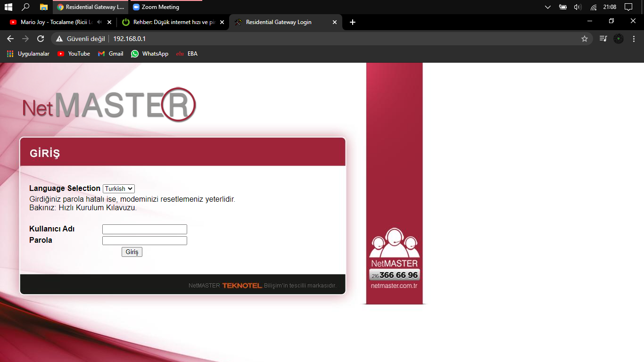This screenshot has width=644, height=362.
Task: Go forward to the next page
Action: point(25,39)
